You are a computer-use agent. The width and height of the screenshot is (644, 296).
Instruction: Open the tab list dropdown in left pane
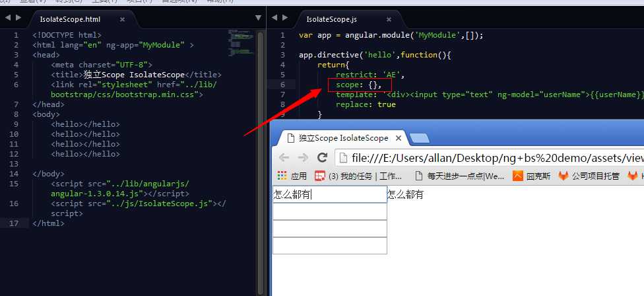pyautogui.click(x=259, y=18)
